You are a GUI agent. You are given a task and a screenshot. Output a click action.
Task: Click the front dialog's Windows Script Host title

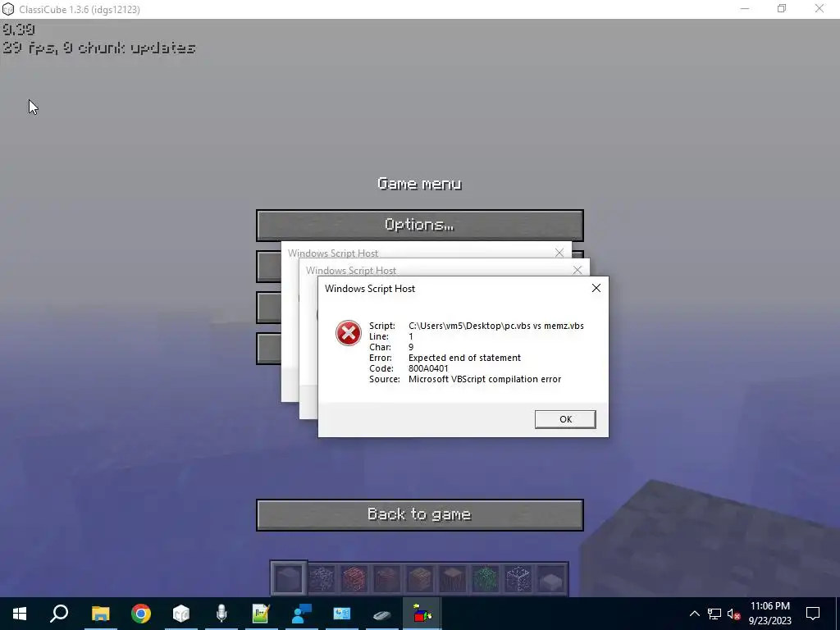tap(370, 288)
